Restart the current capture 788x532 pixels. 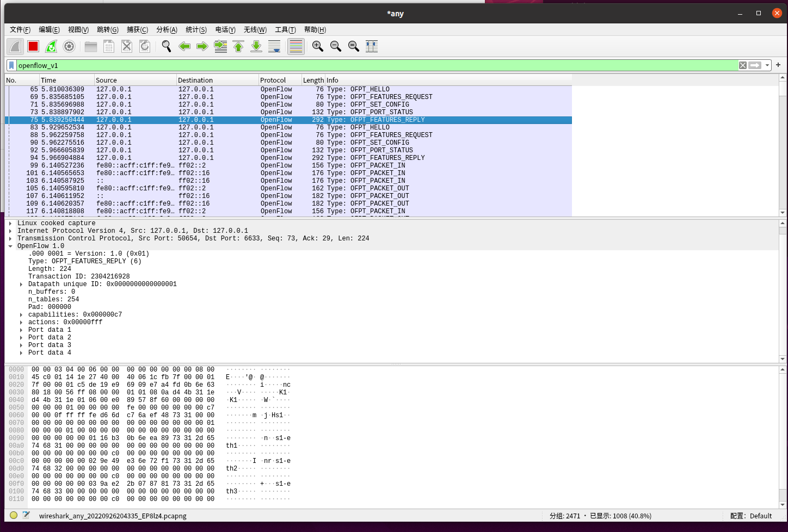(x=51, y=47)
